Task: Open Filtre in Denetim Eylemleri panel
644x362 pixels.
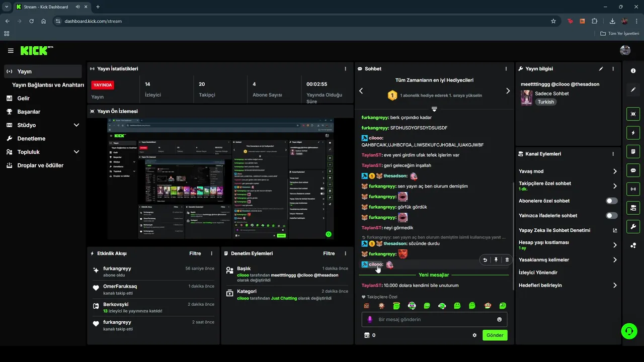Action: (329, 253)
